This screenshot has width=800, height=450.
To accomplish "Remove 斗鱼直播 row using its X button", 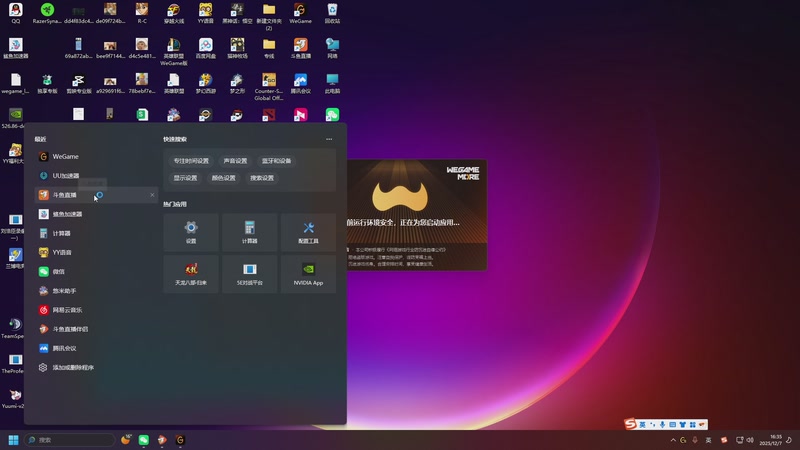I will point(152,195).
